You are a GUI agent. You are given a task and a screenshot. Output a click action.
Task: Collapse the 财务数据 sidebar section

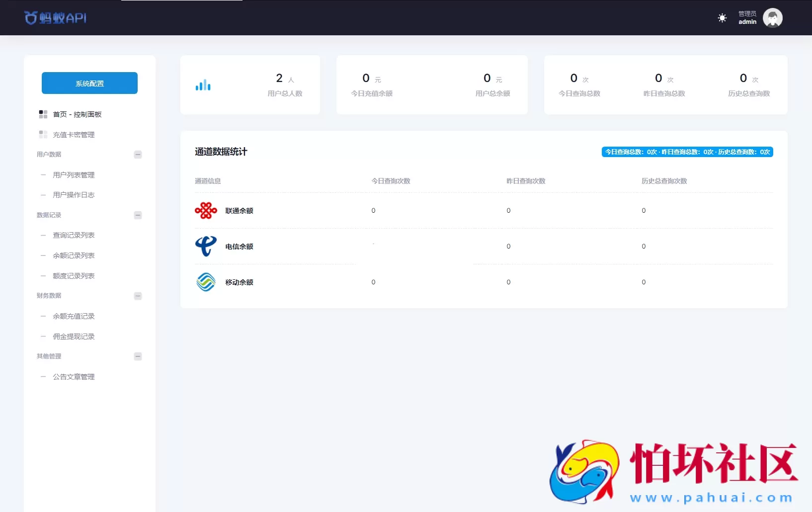pyautogui.click(x=138, y=296)
